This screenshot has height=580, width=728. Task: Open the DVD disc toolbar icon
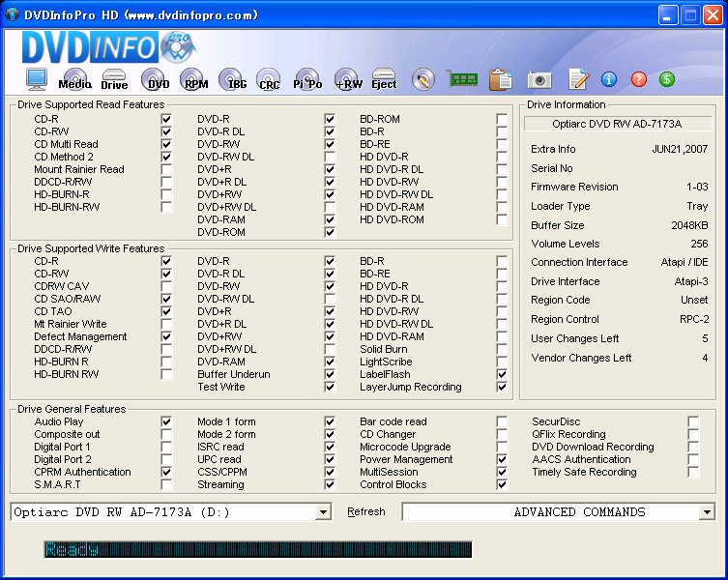pyautogui.click(x=156, y=79)
